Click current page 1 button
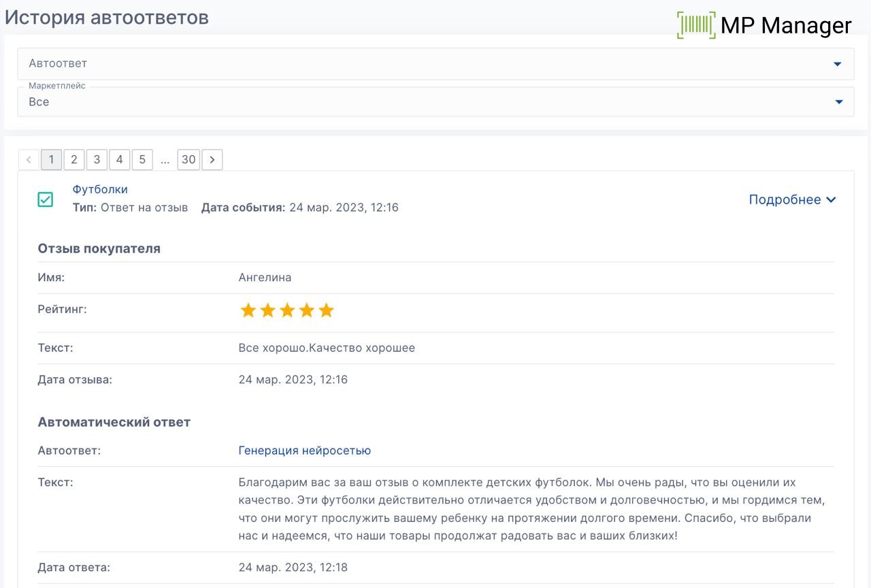Image resolution: width=871 pixels, height=588 pixels. point(51,160)
